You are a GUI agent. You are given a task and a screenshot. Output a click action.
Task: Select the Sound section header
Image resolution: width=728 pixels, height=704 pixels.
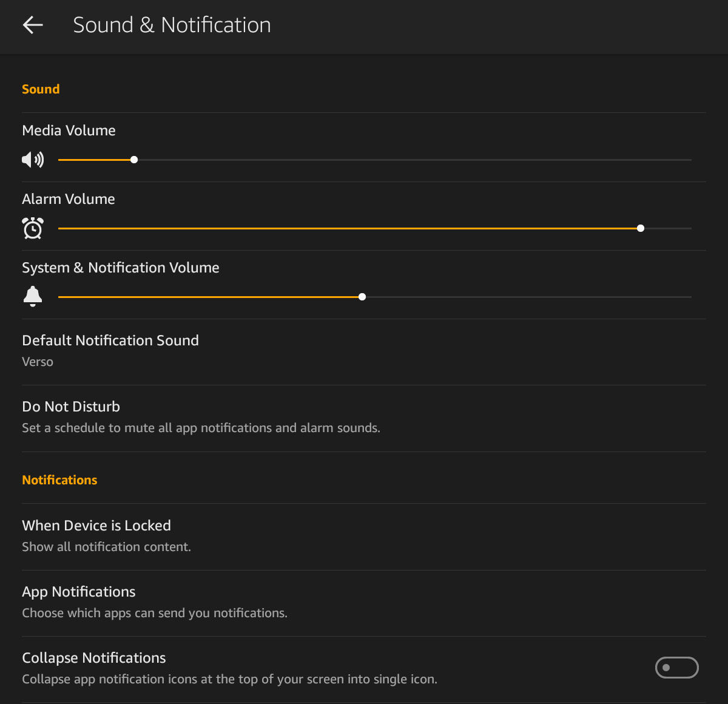[41, 89]
